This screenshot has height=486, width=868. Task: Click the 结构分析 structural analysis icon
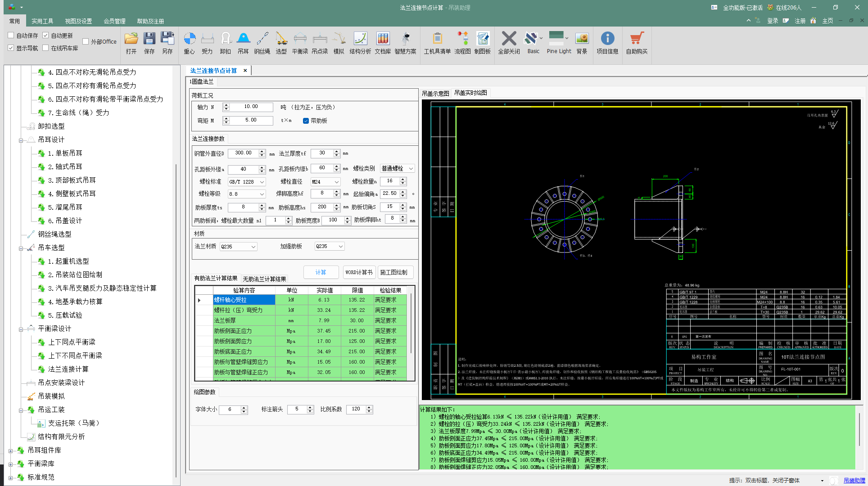360,39
